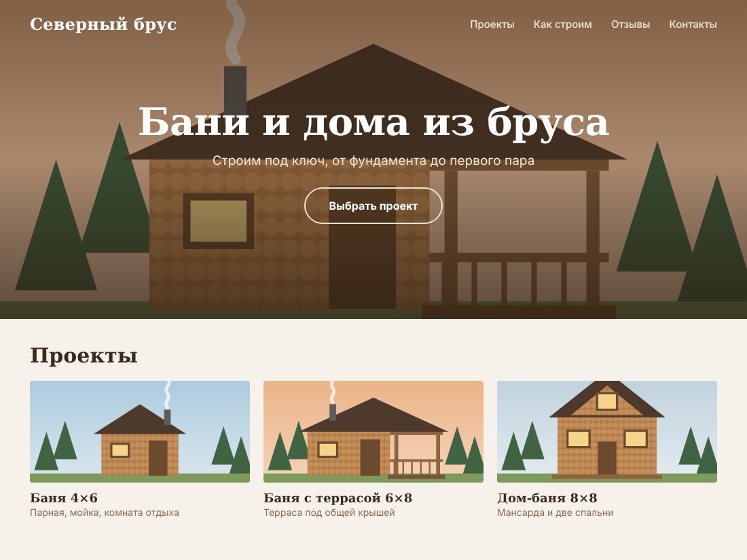
Task: Click the Проекты section heading
Action: tap(84, 356)
